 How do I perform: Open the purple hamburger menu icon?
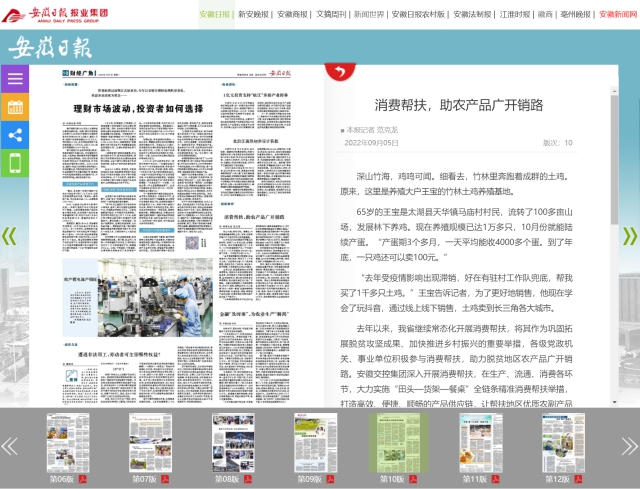click(x=15, y=79)
